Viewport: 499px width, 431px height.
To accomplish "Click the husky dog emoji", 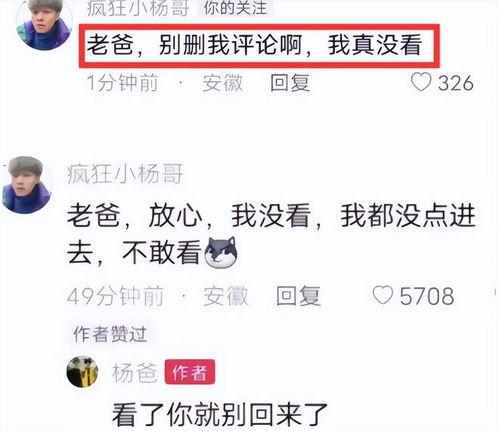I will [221, 253].
